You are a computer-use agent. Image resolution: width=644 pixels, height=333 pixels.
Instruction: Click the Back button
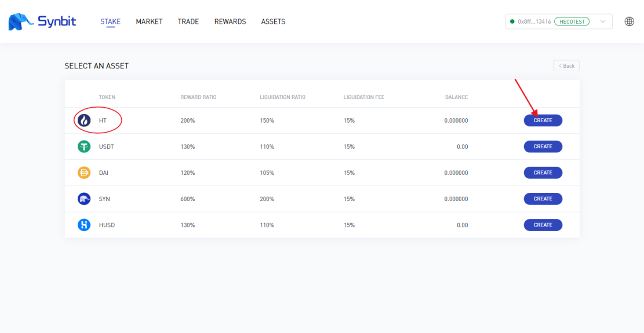pyautogui.click(x=566, y=65)
